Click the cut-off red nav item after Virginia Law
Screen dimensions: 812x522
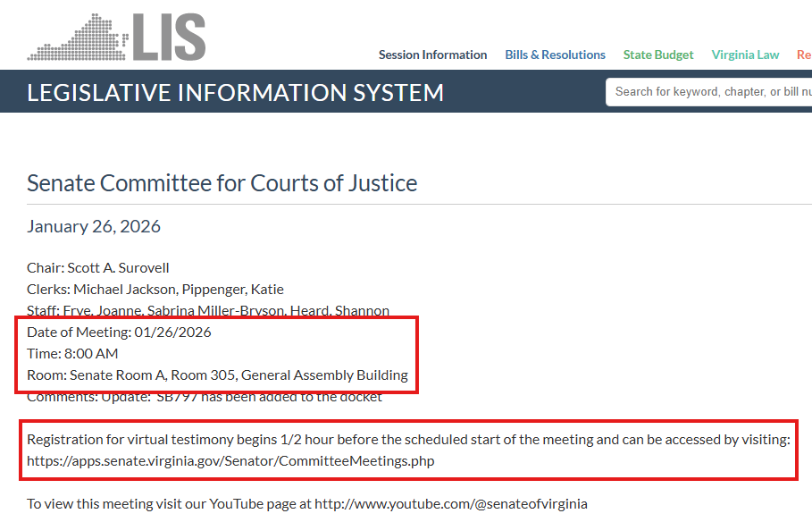click(803, 55)
